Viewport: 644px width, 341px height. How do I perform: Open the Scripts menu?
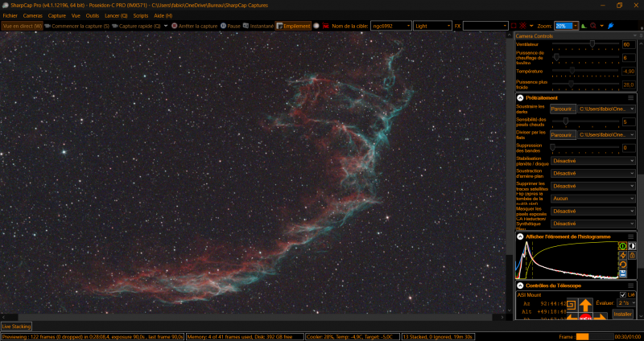(140, 15)
